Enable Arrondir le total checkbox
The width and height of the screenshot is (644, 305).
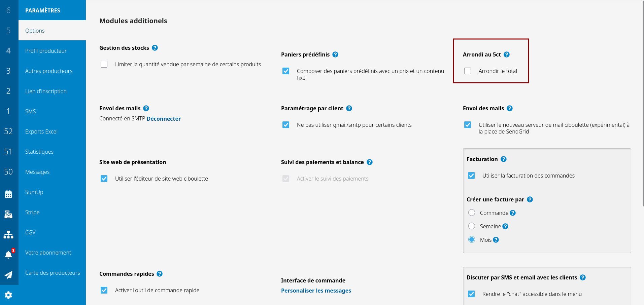468,71
